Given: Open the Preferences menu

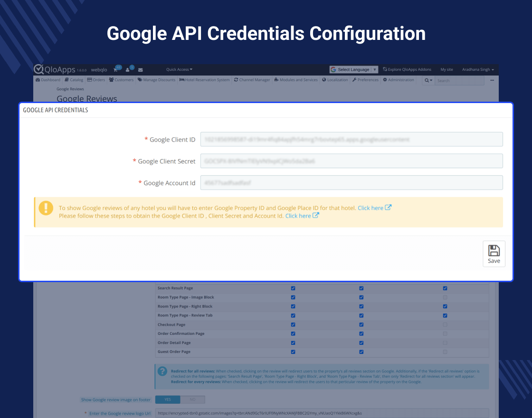Looking at the screenshot, I should tap(365, 80).
